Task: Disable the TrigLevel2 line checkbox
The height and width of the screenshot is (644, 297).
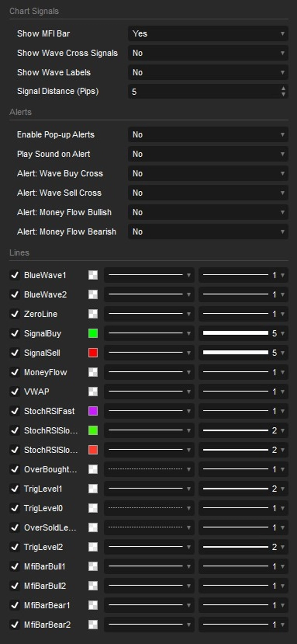Action: tap(14, 547)
